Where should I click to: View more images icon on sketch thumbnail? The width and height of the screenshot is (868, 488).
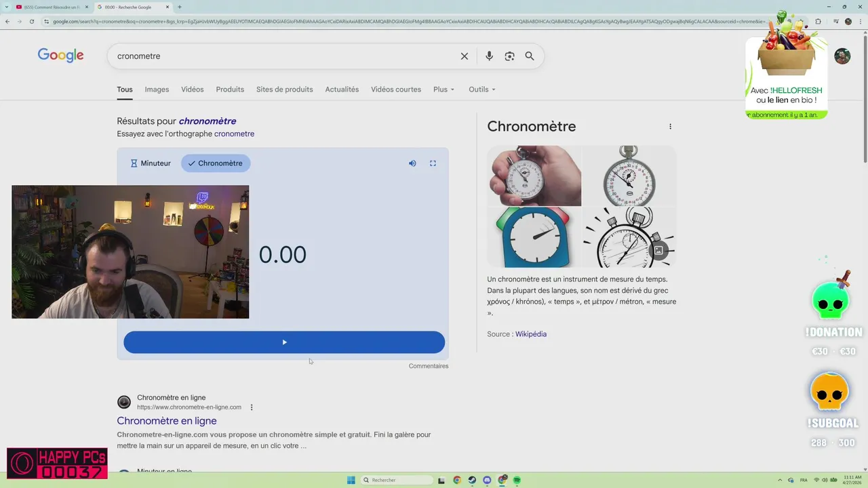[x=658, y=250]
